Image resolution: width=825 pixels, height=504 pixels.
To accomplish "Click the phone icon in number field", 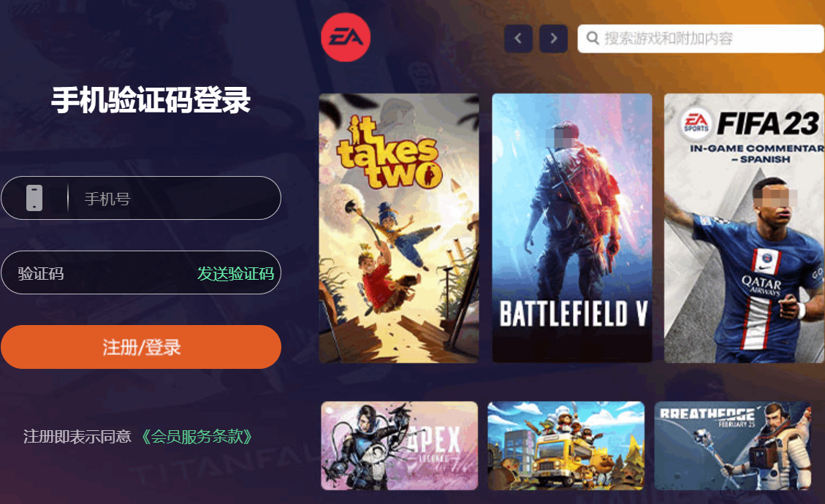I will 34,199.
